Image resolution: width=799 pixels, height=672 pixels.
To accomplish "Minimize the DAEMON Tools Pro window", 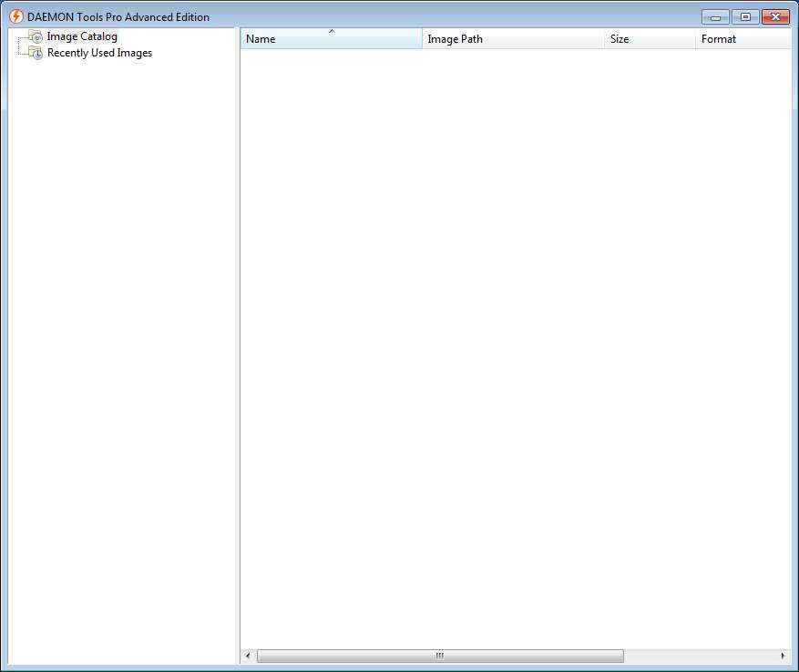I will [x=715, y=17].
